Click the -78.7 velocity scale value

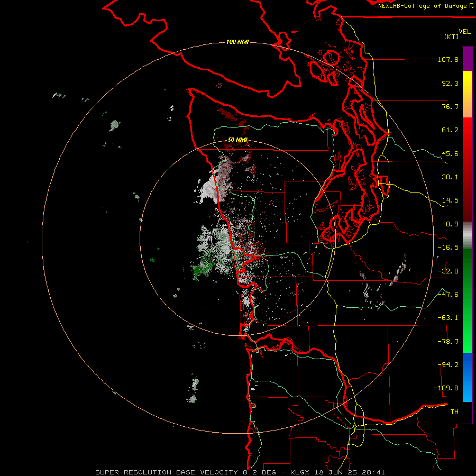448,342
